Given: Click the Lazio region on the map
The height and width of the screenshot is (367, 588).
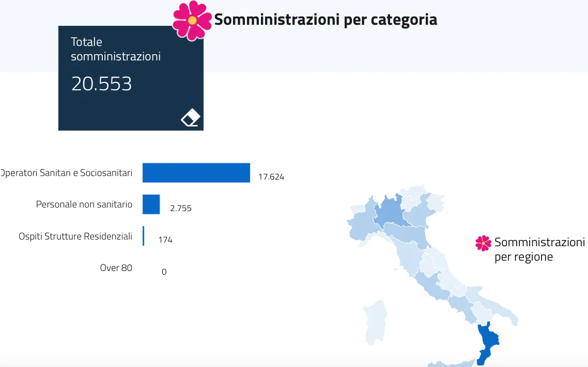Looking at the screenshot, I should (x=430, y=284).
